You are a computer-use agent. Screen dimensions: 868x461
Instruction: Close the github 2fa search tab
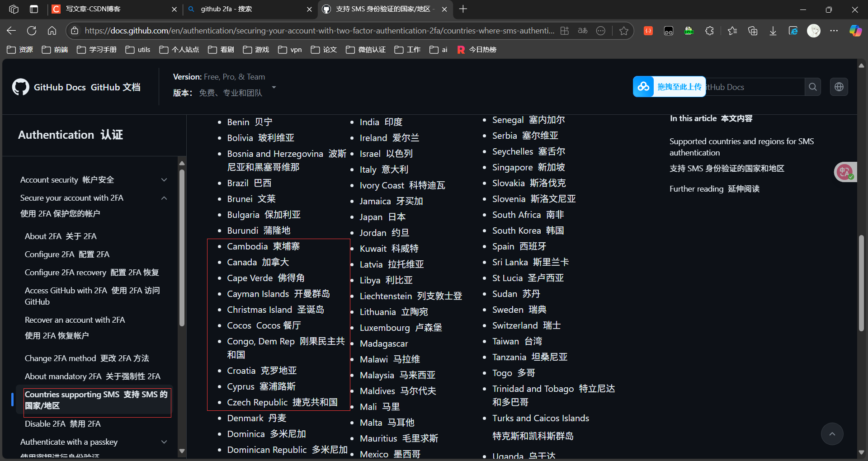point(309,9)
